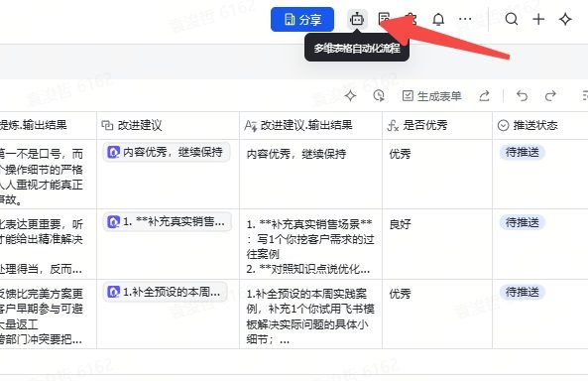This screenshot has height=381, width=588.
Task: Open the AI sparkle icon in top bar
Action: pyautogui.click(x=565, y=19)
